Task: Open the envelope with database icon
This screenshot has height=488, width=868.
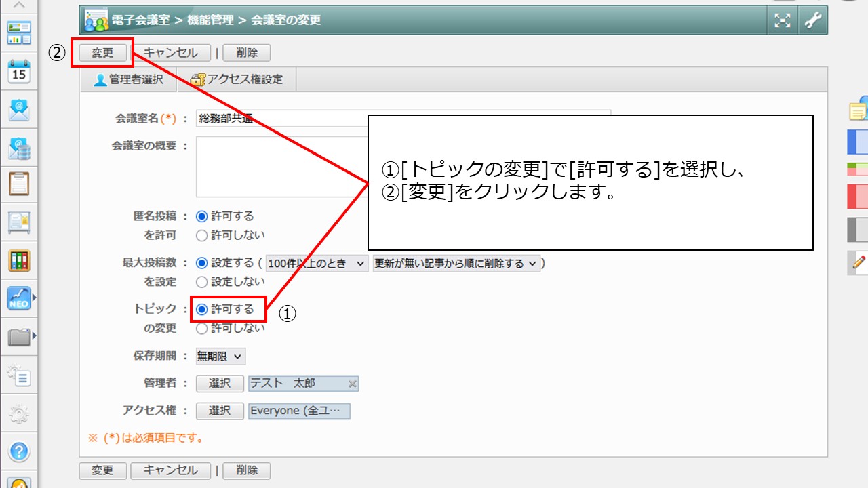Action: 19,147
